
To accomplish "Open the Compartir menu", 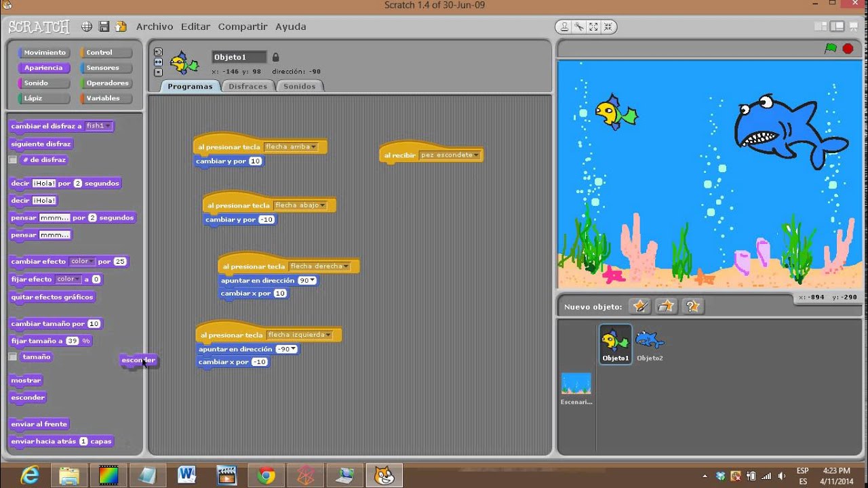I will (243, 26).
